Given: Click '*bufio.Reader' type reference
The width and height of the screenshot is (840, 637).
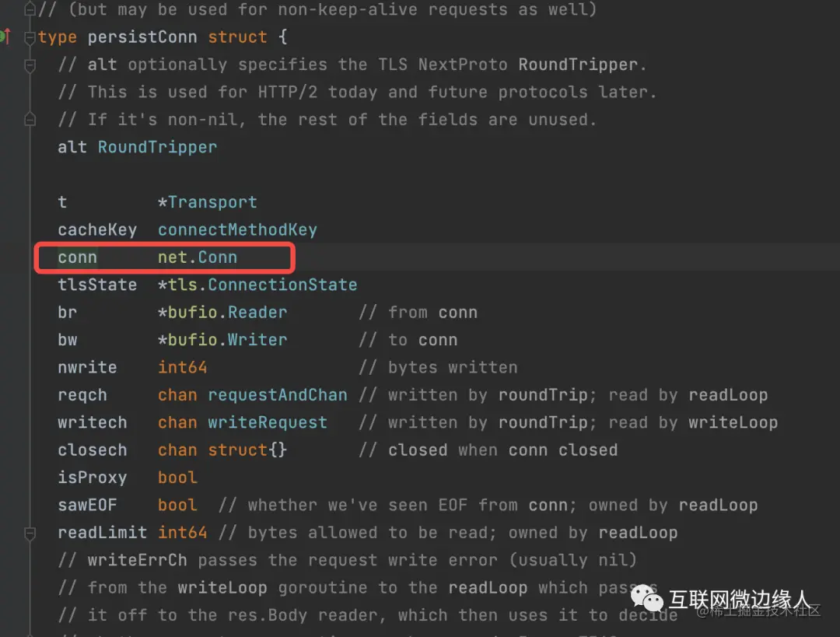Looking at the screenshot, I should tap(222, 313).
